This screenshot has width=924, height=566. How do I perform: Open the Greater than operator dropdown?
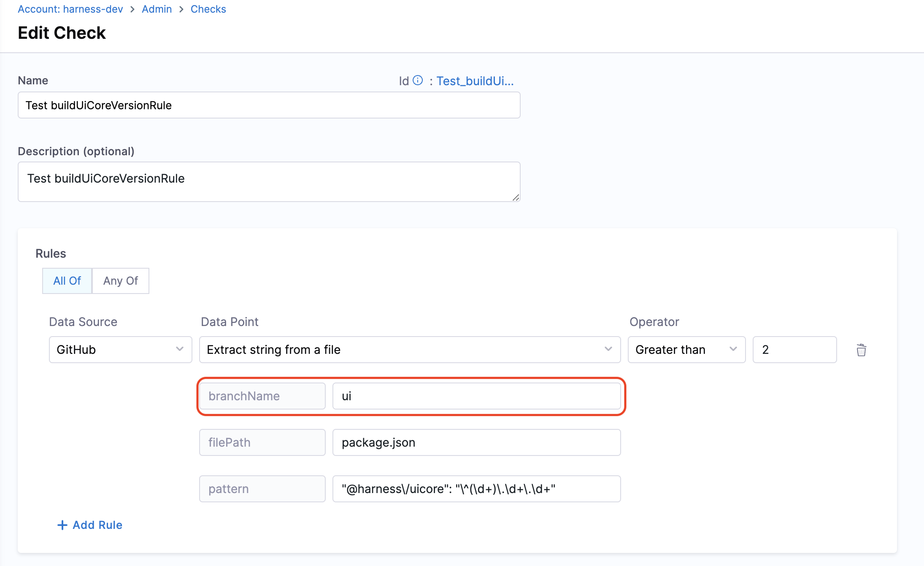pyautogui.click(x=686, y=350)
